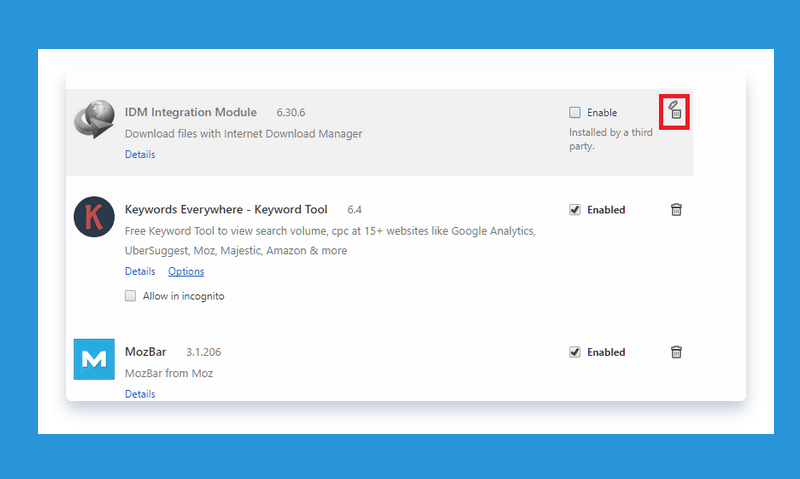The image size is (800, 479).
Task: Open Details for IDM Integration Module
Action: pos(140,154)
